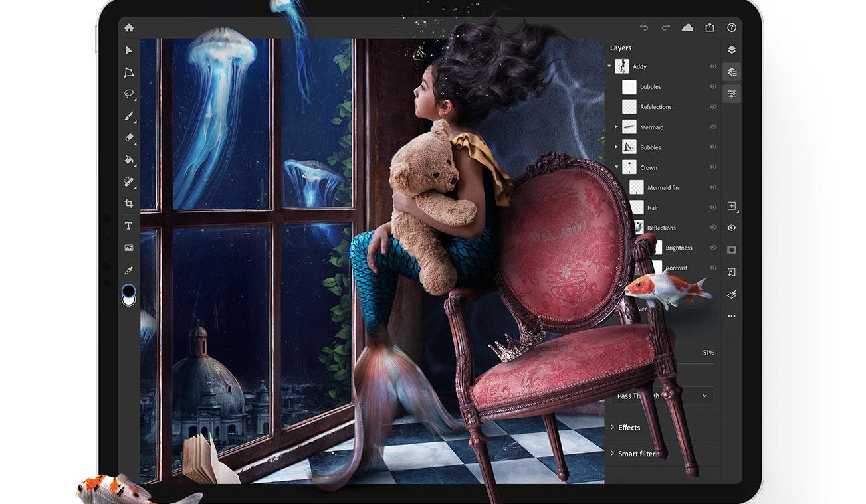866x504 pixels.
Task: Open the Pass Through blend mode dropdown
Action: point(662,396)
